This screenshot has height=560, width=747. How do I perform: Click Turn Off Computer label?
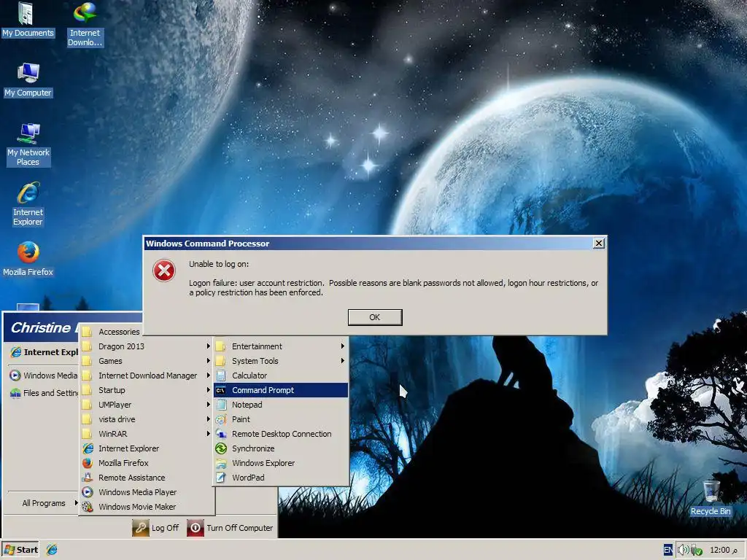click(x=239, y=528)
